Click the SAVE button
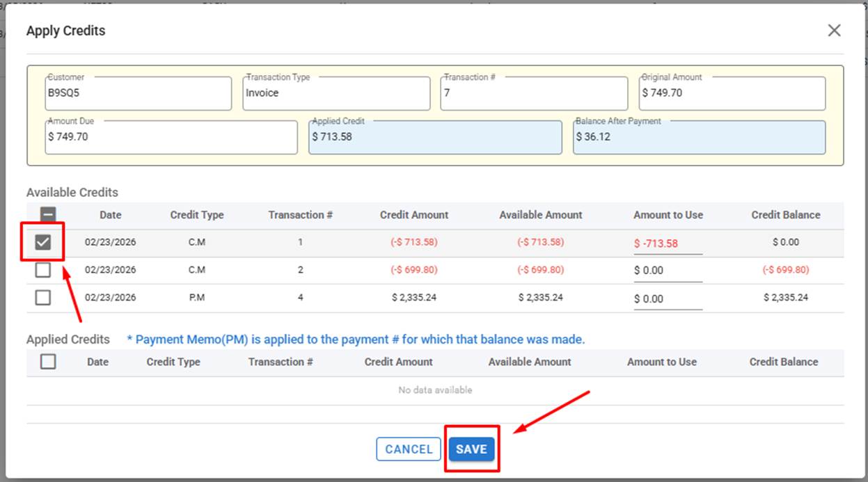The width and height of the screenshot is (868, 482). (x=471, y=449)
